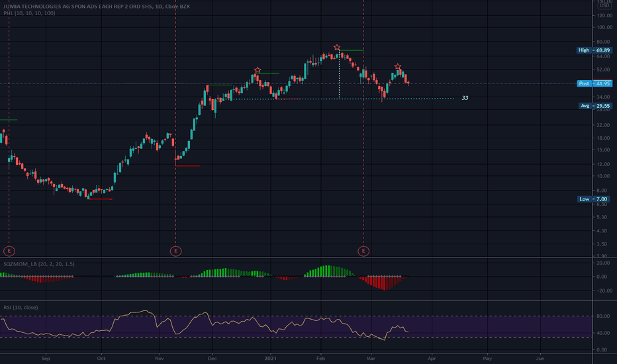Select the star marker at the February high
This screenshot has width=617, height=364.
337,47
